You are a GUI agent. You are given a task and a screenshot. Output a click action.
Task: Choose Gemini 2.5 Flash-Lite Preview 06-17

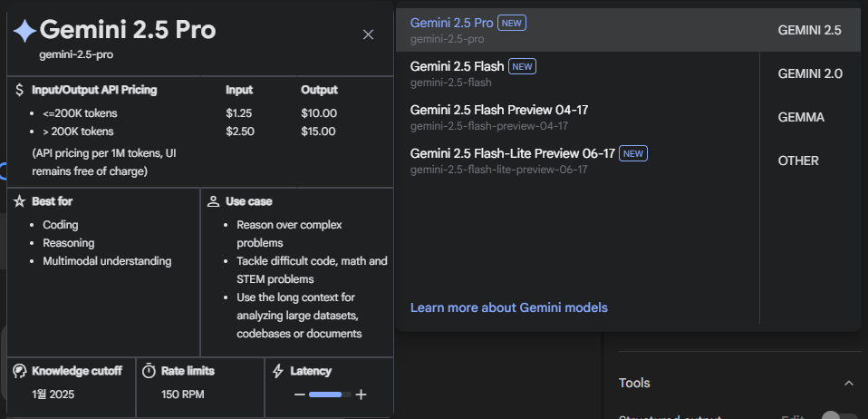click(577, 161)
